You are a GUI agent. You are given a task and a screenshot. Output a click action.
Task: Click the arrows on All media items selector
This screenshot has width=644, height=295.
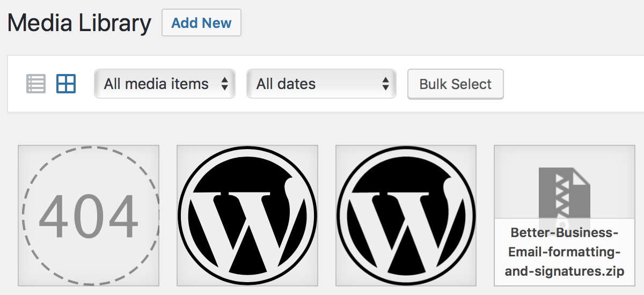point(224,84)
